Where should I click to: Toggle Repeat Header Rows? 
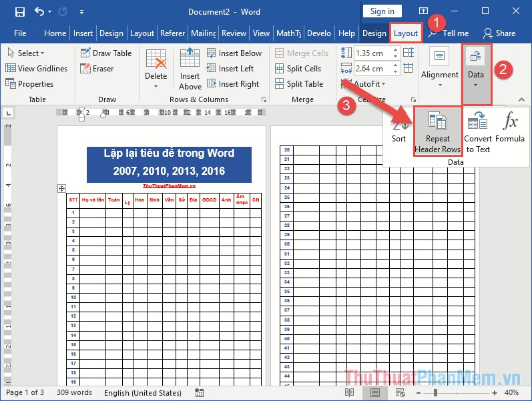[x=437, y=132]
